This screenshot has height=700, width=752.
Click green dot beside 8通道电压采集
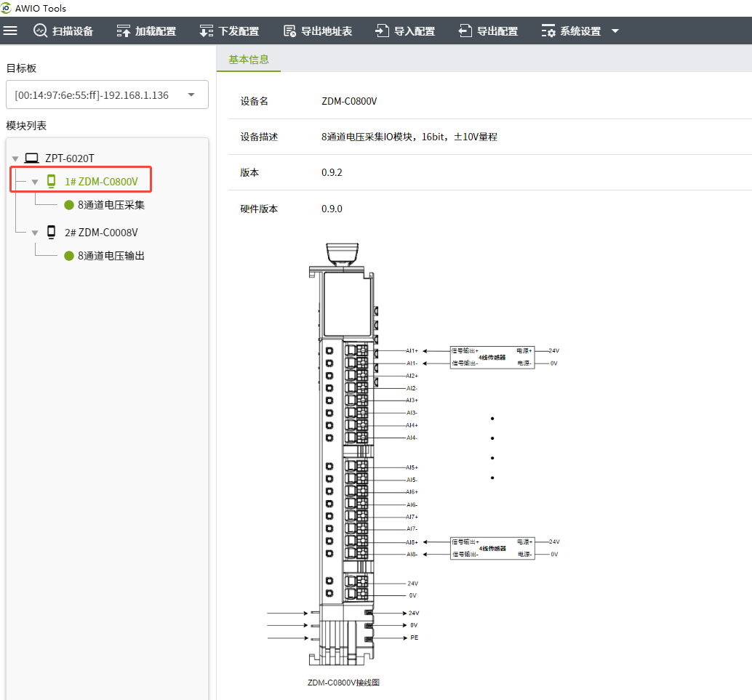point(69,205)
